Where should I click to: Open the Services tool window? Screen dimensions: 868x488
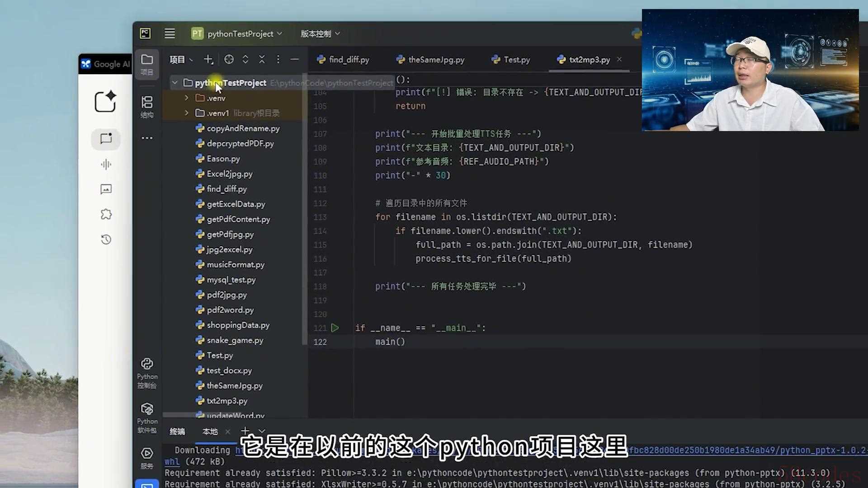point(147,457)
